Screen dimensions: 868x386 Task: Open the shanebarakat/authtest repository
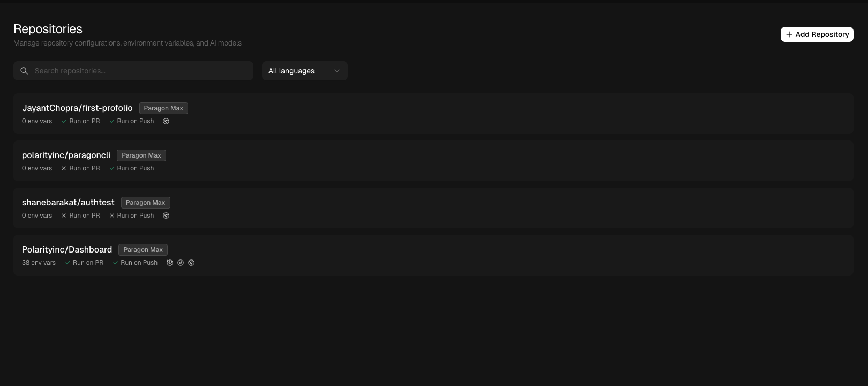point(68,203)
